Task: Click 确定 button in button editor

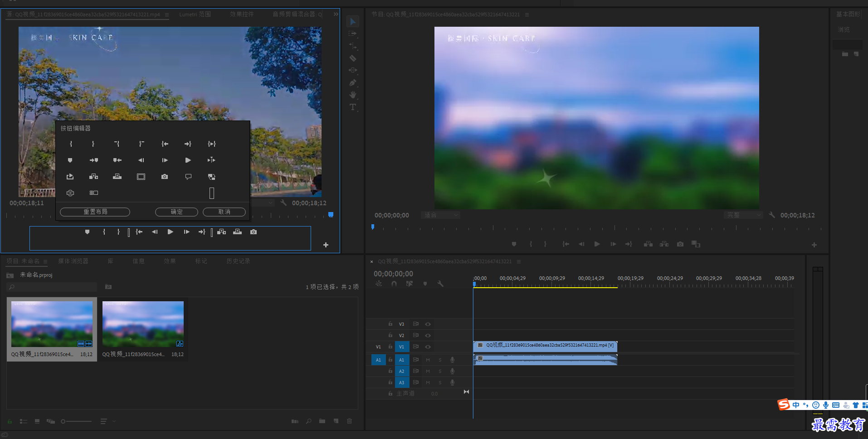Action: pos(176,212)
